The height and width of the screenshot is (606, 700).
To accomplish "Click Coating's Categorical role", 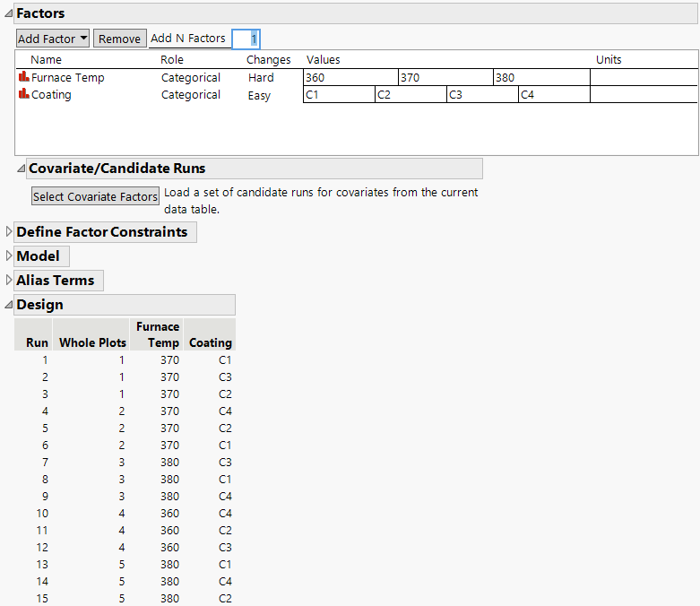I will click(191, 95).
